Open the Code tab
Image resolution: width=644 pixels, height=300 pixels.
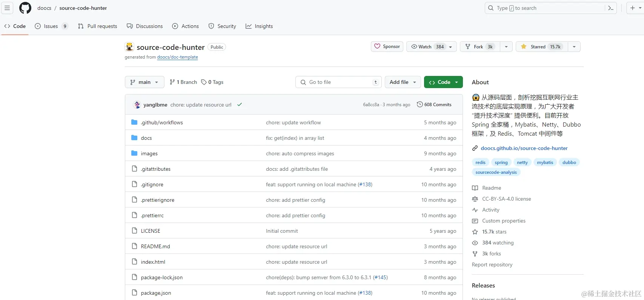point(15,26)
